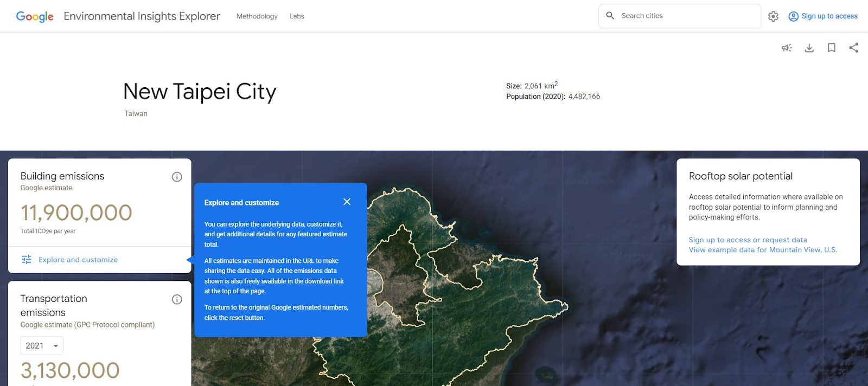Screen dimensions: 868x386
Task: Close the Explore and customize tooltip
Action: click(x=347, y=202)
